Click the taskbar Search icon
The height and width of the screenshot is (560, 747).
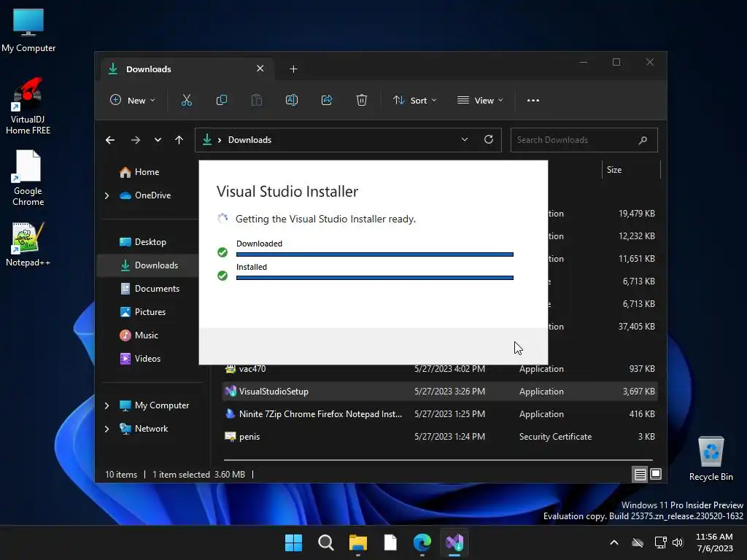[x=326, y=542]
